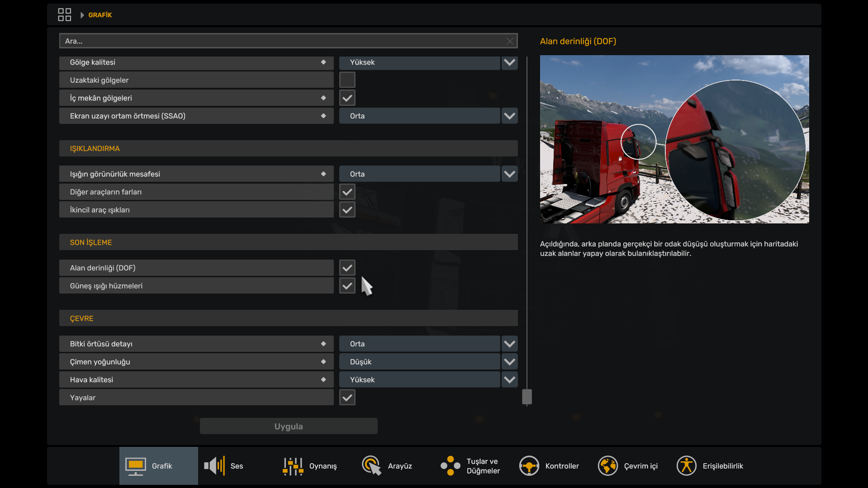868x488 pixels.
Task: Expand Bitki örtüsü detayı dropdown arrow
Action: tap(510, 344)
